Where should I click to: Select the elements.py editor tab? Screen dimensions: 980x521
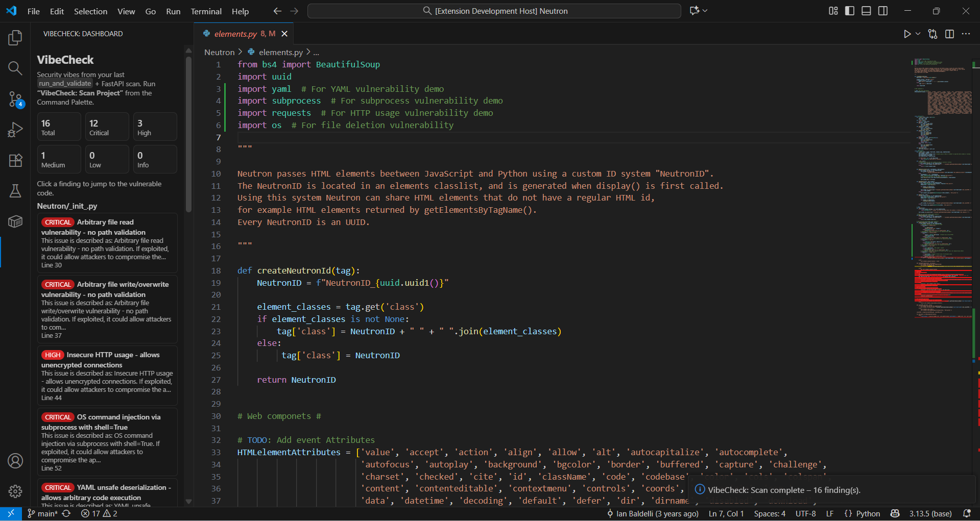(235, 34)
